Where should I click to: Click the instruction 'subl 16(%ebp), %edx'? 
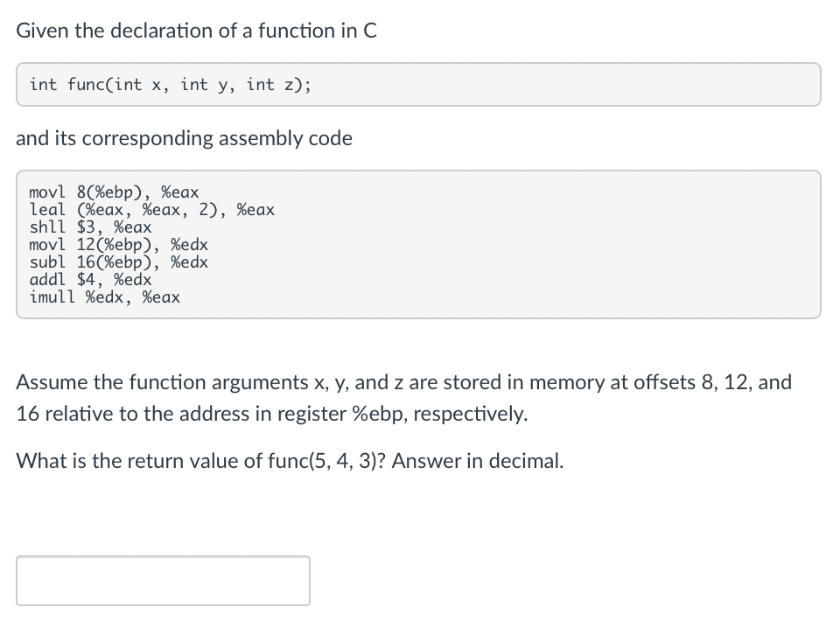(119, 262)
